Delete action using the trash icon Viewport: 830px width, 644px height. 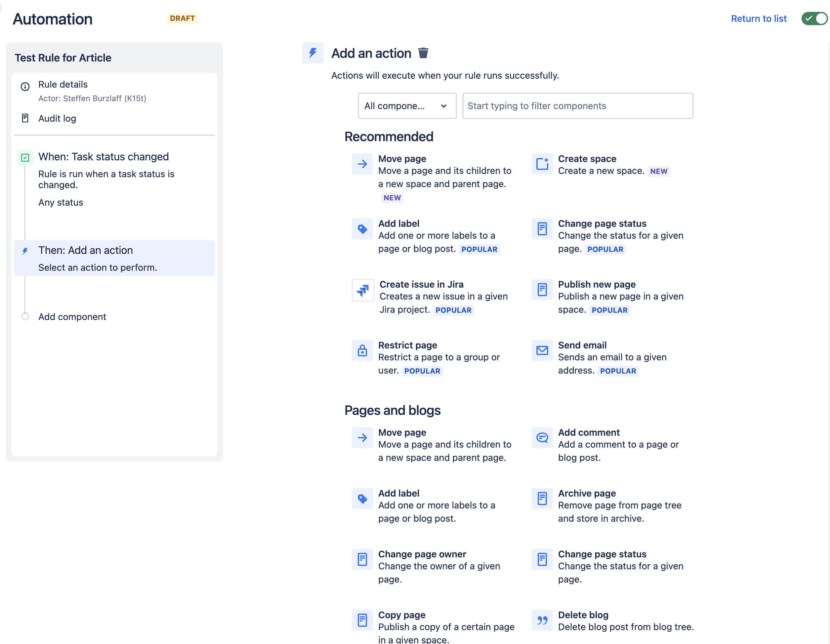423,53
